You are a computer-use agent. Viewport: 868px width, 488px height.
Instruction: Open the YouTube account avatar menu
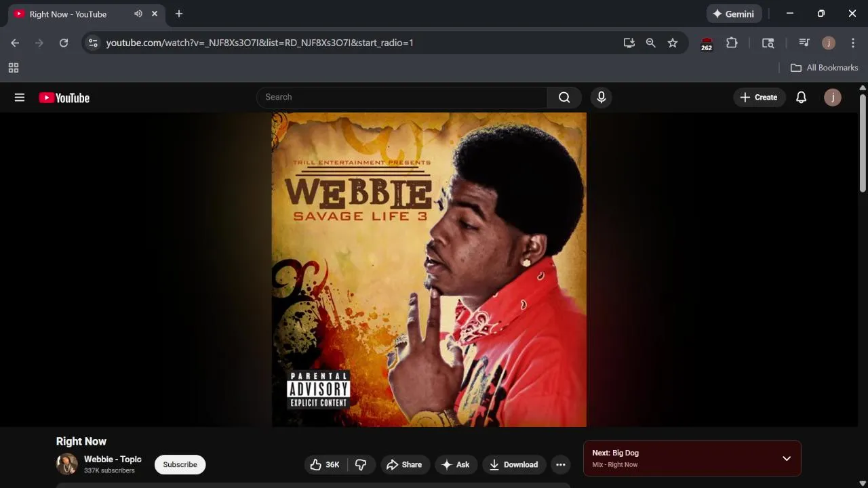point(833,97)
